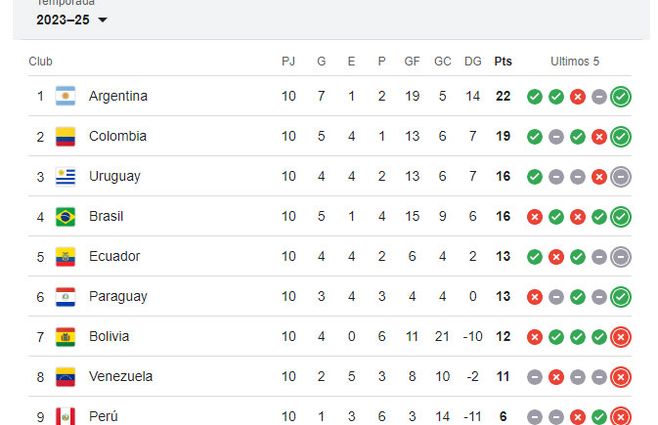658x425 pixels.
Task: Click the Club column header
Action: (41, 61)
